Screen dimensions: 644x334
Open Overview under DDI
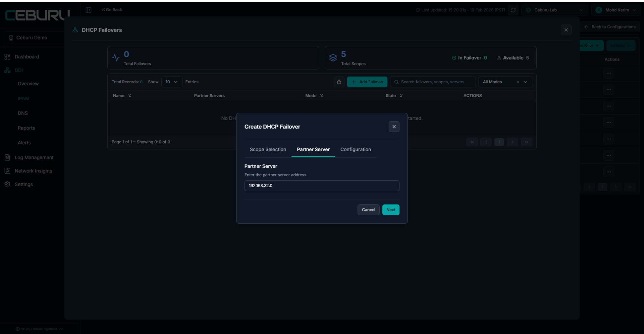pyautogui.click(x=28, y=84)
